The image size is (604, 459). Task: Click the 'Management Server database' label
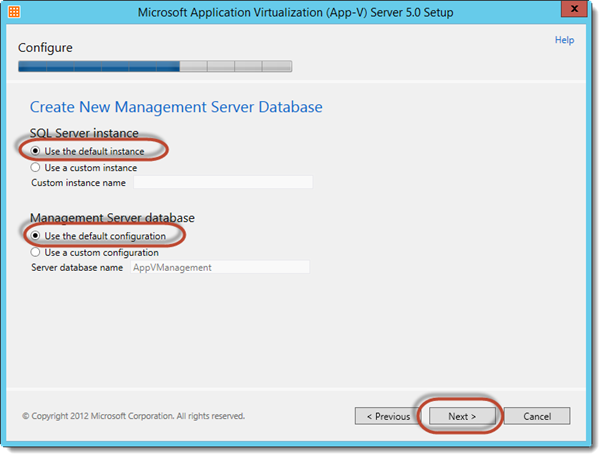[112, 218]
